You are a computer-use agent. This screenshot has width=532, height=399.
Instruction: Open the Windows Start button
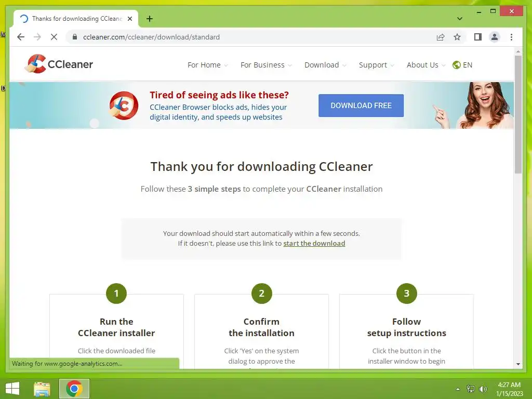(12, 389)
